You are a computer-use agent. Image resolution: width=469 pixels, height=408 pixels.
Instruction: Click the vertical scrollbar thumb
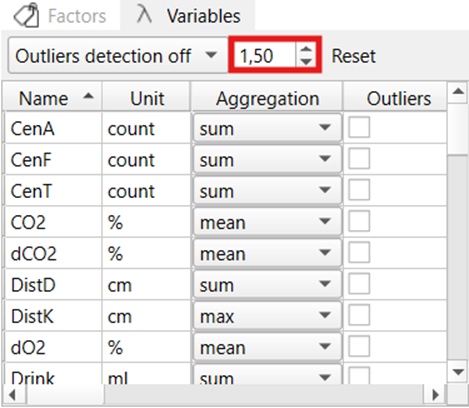tap(458, 129)
